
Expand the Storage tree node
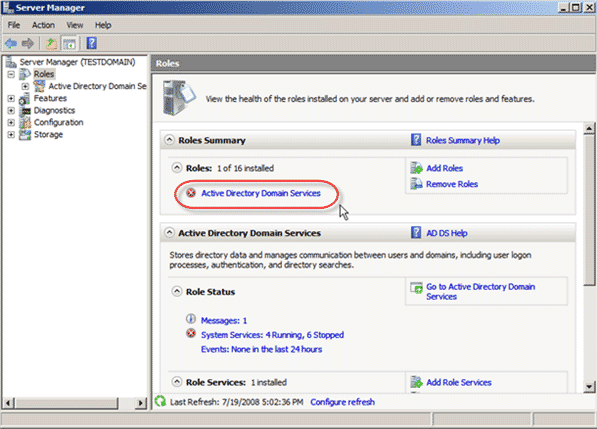coord(11,135)
